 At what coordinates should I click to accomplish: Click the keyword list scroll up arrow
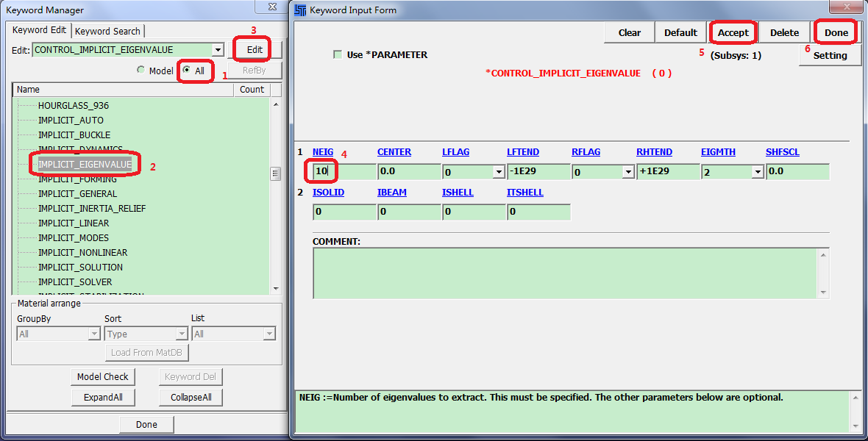click(x=276, y=104)
